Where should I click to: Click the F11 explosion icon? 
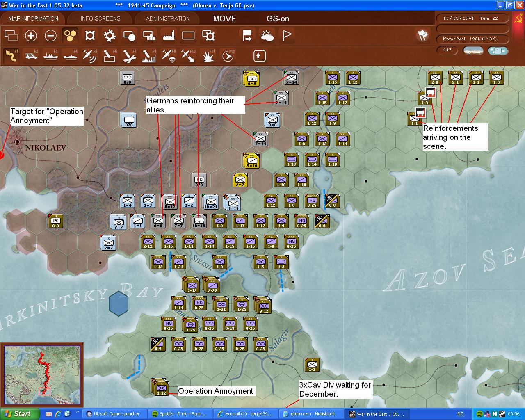(x=208, y=56)
